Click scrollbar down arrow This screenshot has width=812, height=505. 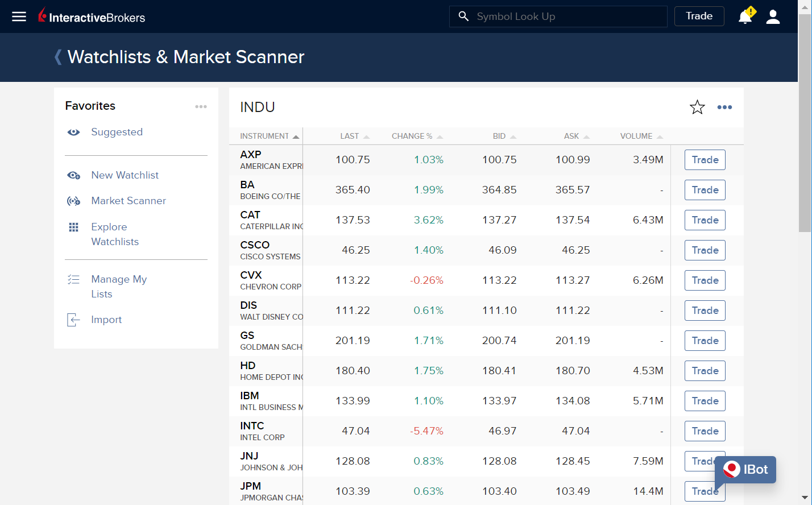(805, 498)
